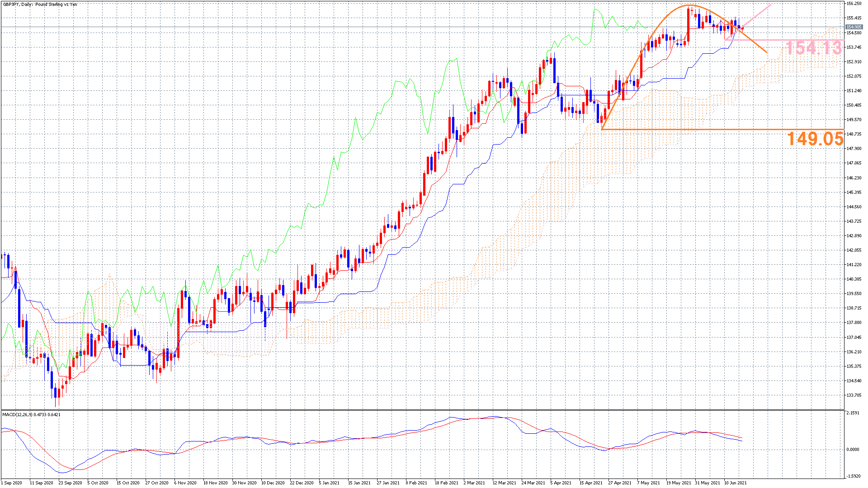Click the GBPJPY Daily chart title text
Screen dimensions: 868x488
(40, 5)
